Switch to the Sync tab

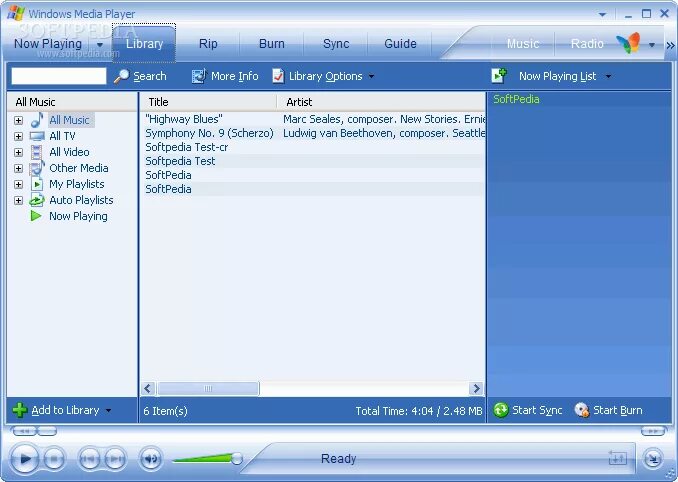[x=336, y=44]
